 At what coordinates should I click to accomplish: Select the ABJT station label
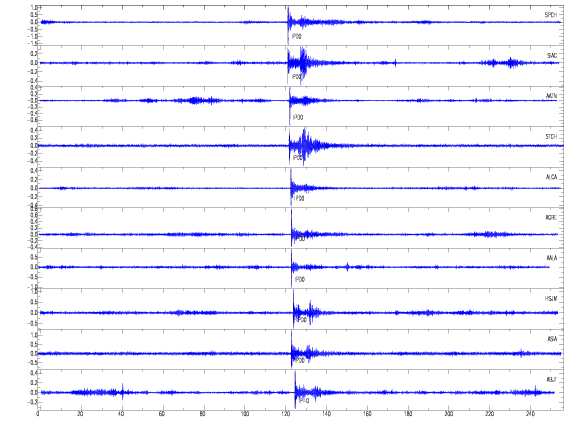551,379
